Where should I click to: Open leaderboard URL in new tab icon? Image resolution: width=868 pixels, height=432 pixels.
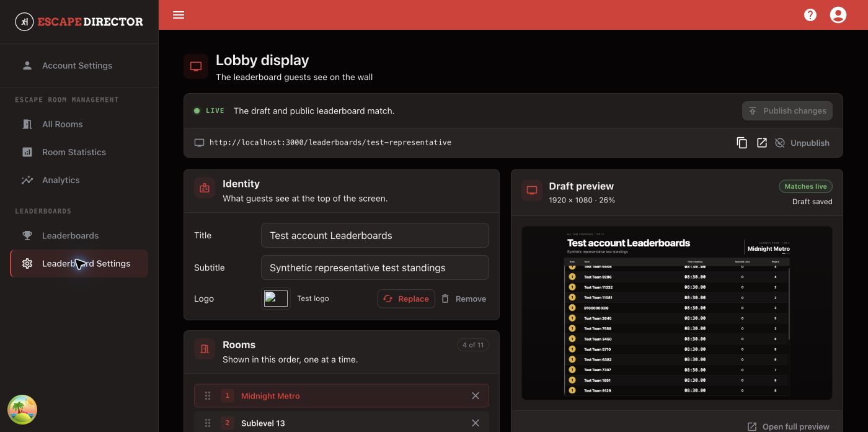coord(762,143)
